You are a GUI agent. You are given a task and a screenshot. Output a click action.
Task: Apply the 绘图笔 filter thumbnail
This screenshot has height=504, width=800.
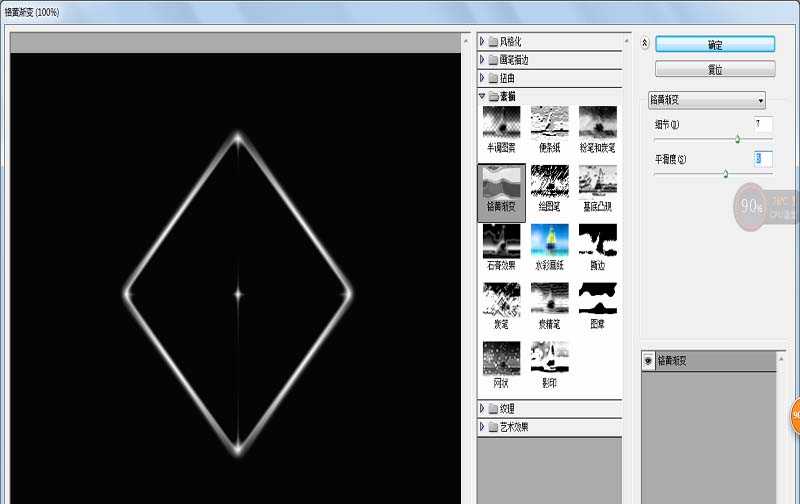coord(549,181)
